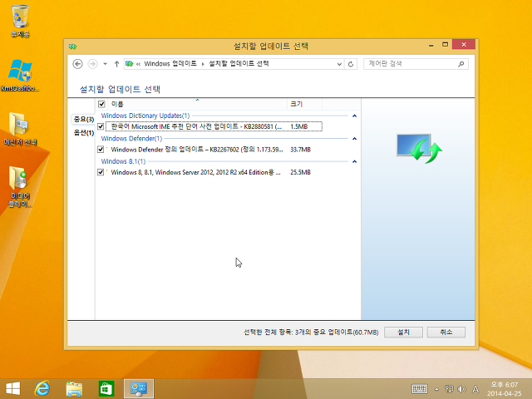The width and height of the screenshot is (532, 399).
Task: Open the 머신저 센터 desktop folder
Action: 20,129
